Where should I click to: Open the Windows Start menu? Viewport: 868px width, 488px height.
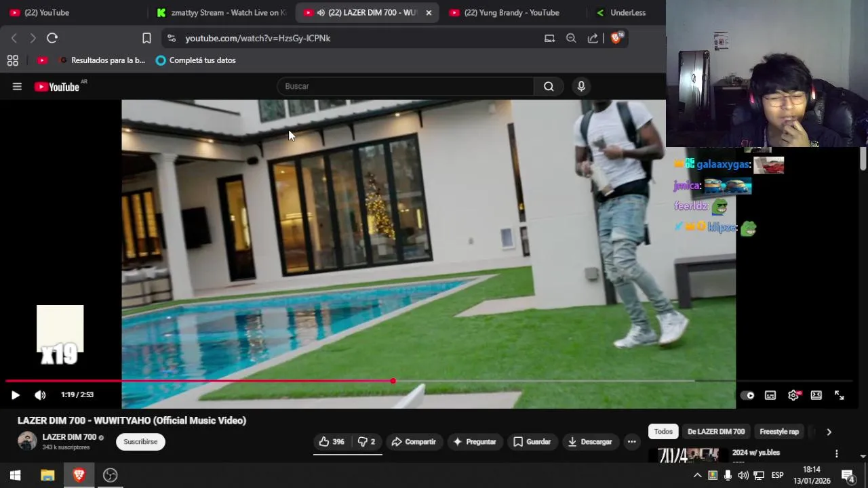pos(15,475)
